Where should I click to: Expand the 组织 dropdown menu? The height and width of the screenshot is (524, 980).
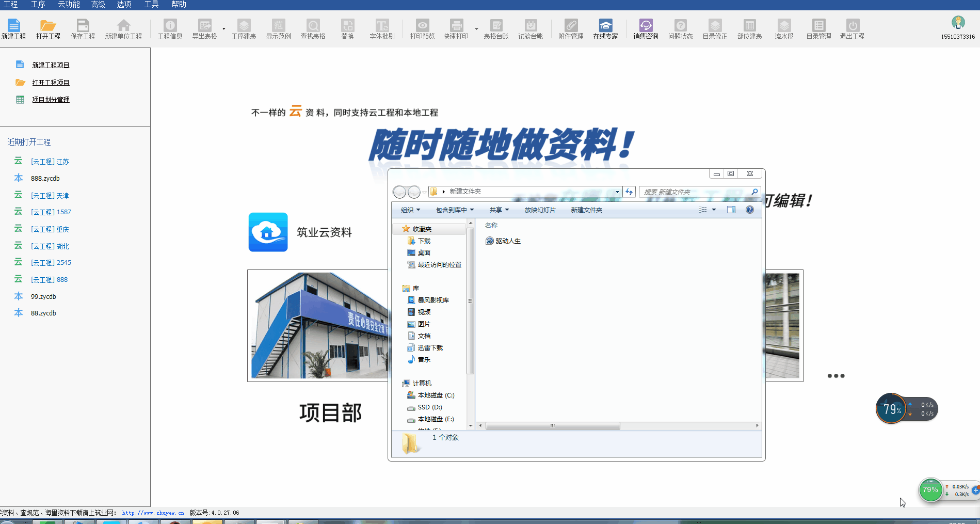click(x=410, y=210)
